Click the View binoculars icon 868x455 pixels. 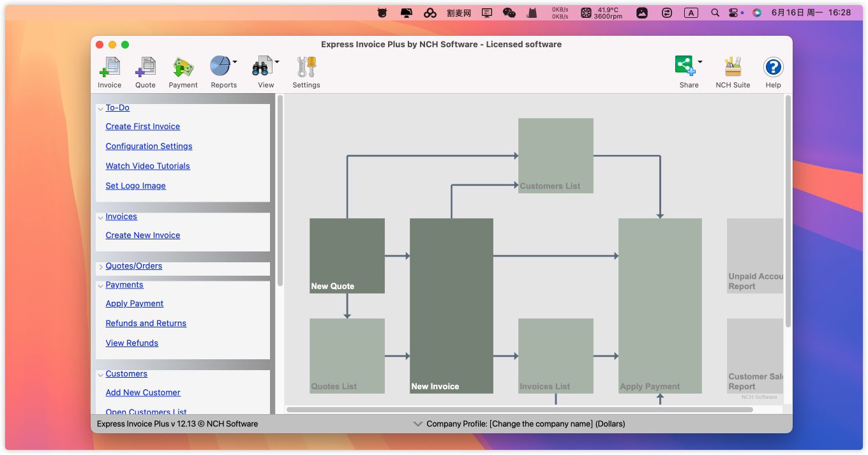[x=262, y=66]
